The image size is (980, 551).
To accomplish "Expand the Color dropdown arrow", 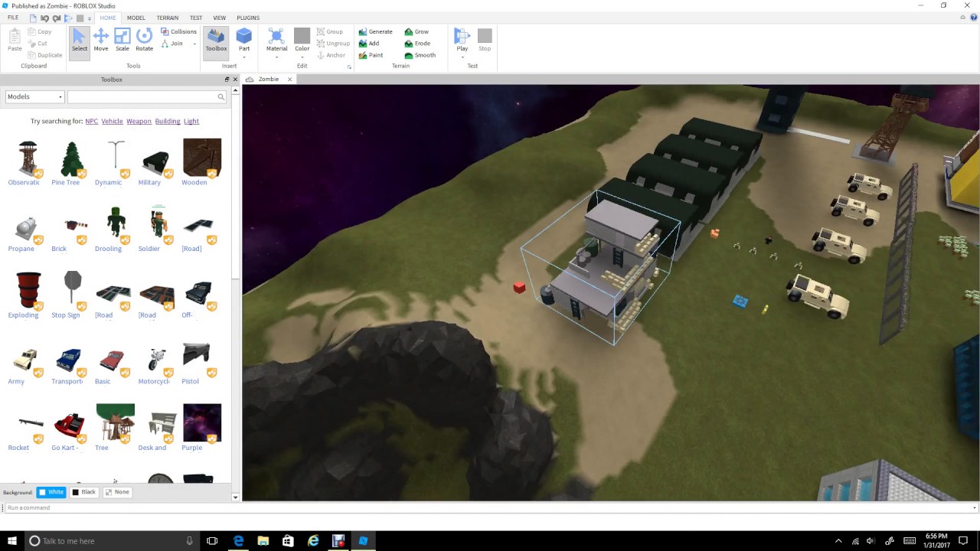I will coord(302,57).
